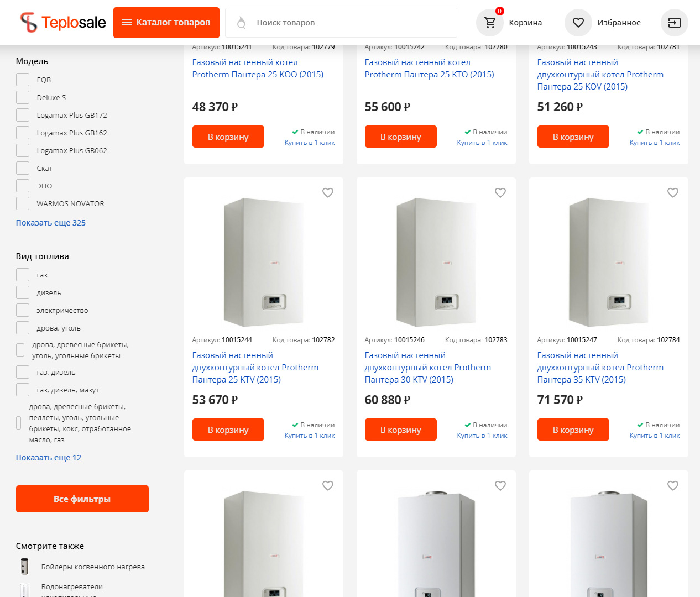Check the Logamax Plus GB172 model filter
The image size is (700, 597).
click(x=23, y=115)
